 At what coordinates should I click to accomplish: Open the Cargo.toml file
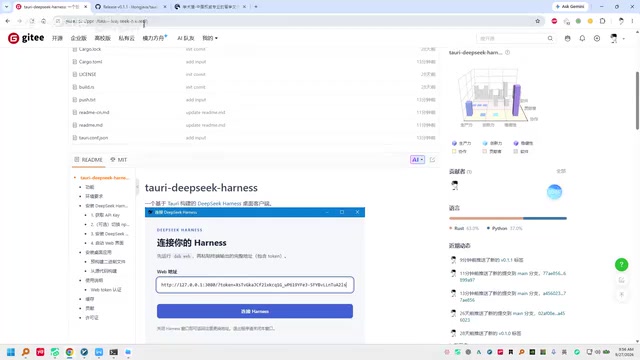tap(90, 62)
